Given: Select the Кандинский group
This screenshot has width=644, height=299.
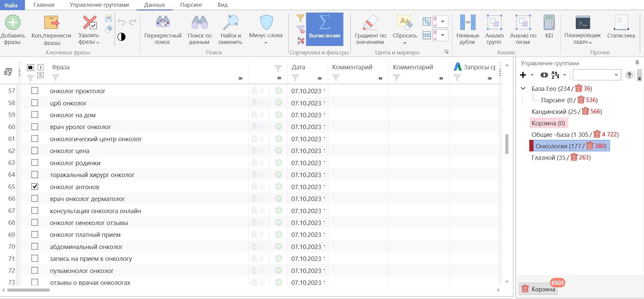Looking at the screenshot, I should point(567,111).
